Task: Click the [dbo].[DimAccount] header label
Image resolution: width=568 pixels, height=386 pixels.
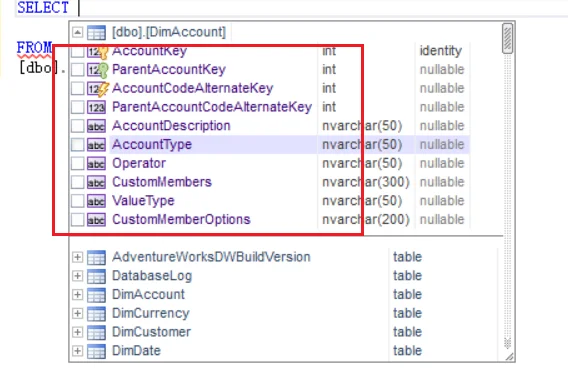Action: click(x=169, y=32)
